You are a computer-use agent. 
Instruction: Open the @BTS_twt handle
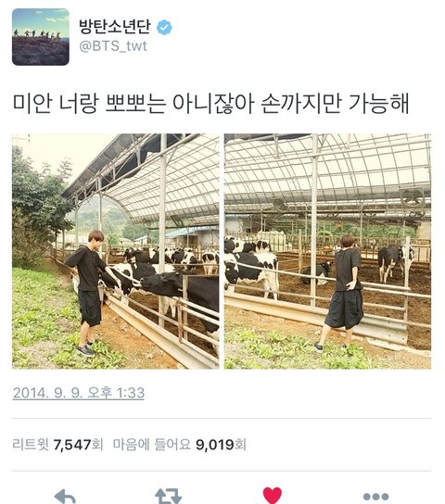pos(113,46)
